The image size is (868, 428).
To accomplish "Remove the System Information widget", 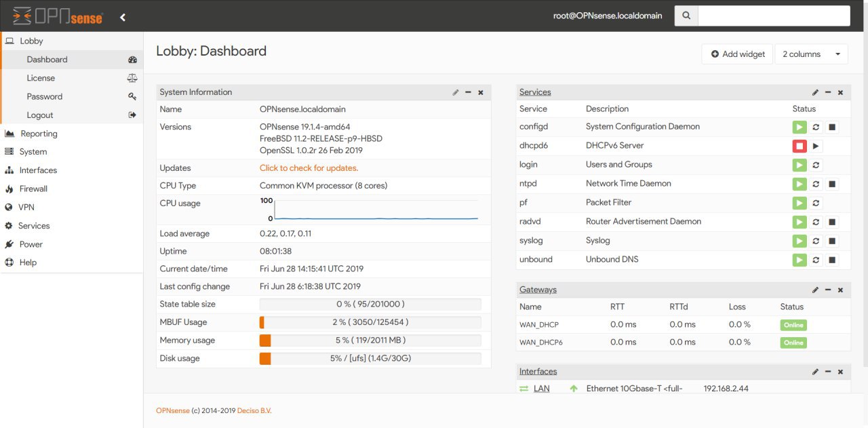I will coord(481,92).
